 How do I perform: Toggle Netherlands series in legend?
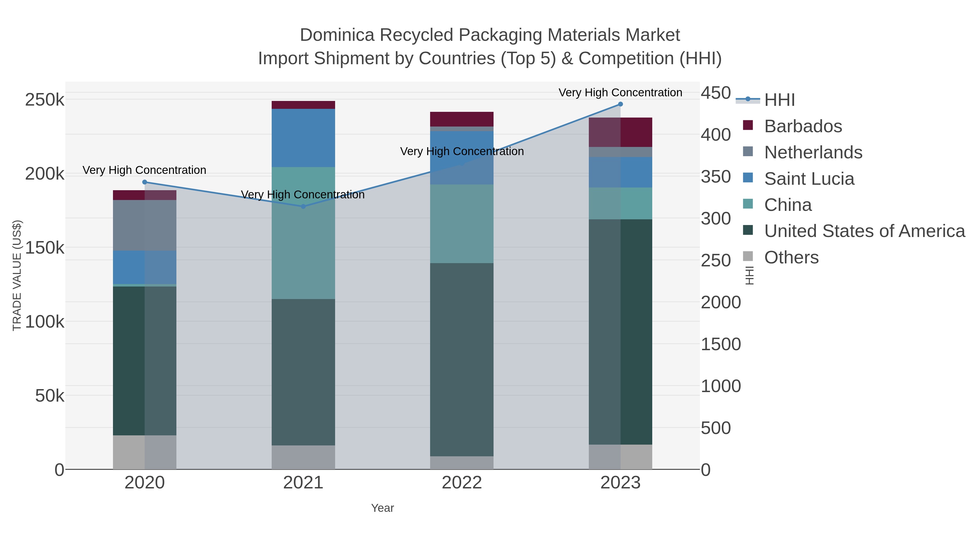803,152
